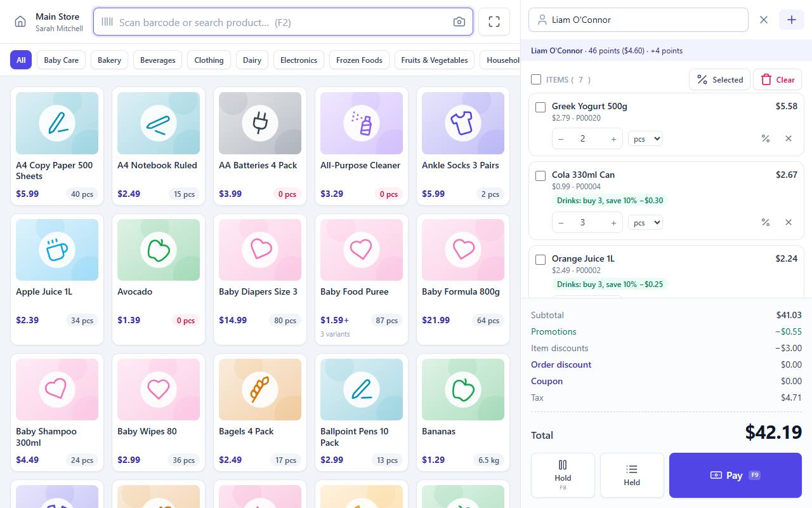Image resolution: width=812 pixels, height=508 pixels.
Task: Apply discount to Cola 330ml Can
Action: point(766,222)
